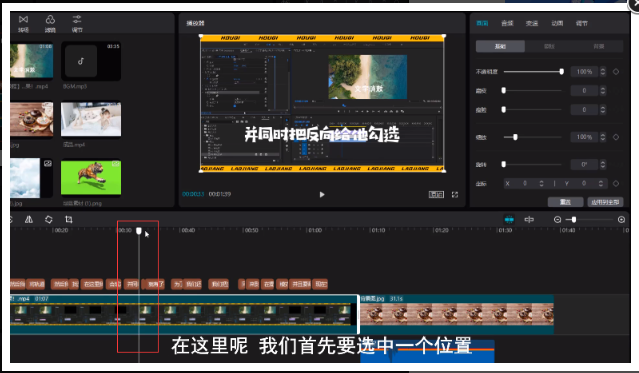Switch to the 调节 tab in the properties panel
This screenshot has width=639, height=373.
point(582,23)
